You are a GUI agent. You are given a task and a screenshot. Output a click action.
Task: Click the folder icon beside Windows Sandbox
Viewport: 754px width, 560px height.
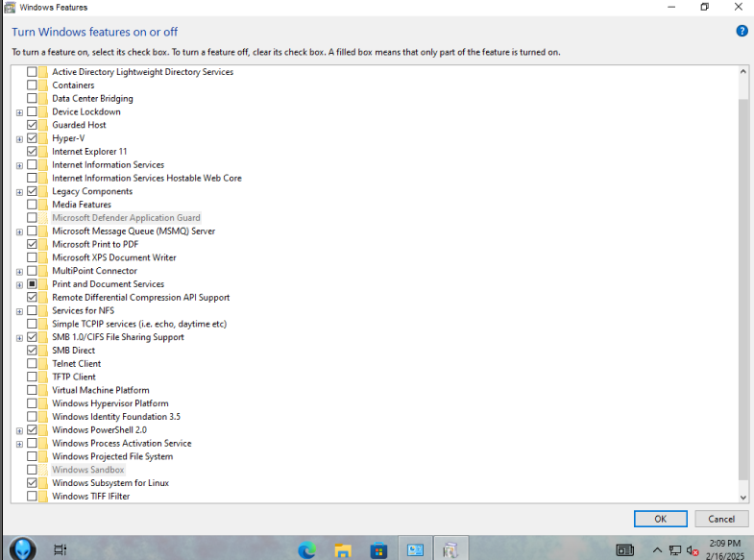point(43,470)
